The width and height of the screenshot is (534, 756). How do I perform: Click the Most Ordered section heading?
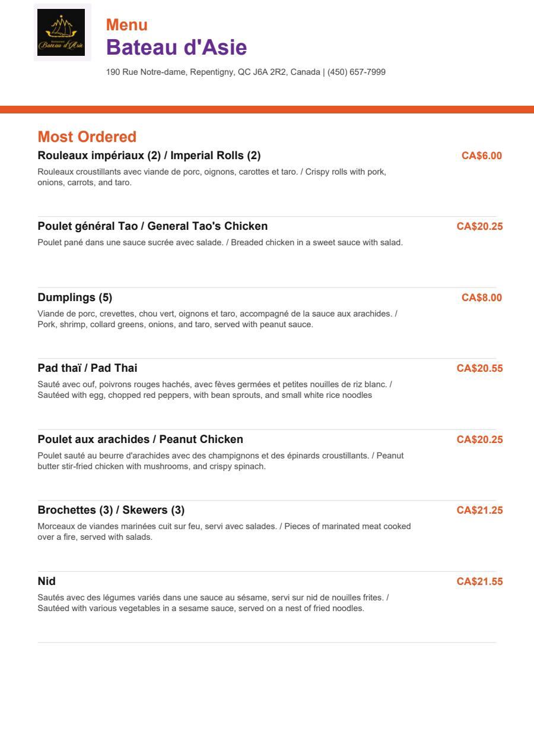(87, 137)
